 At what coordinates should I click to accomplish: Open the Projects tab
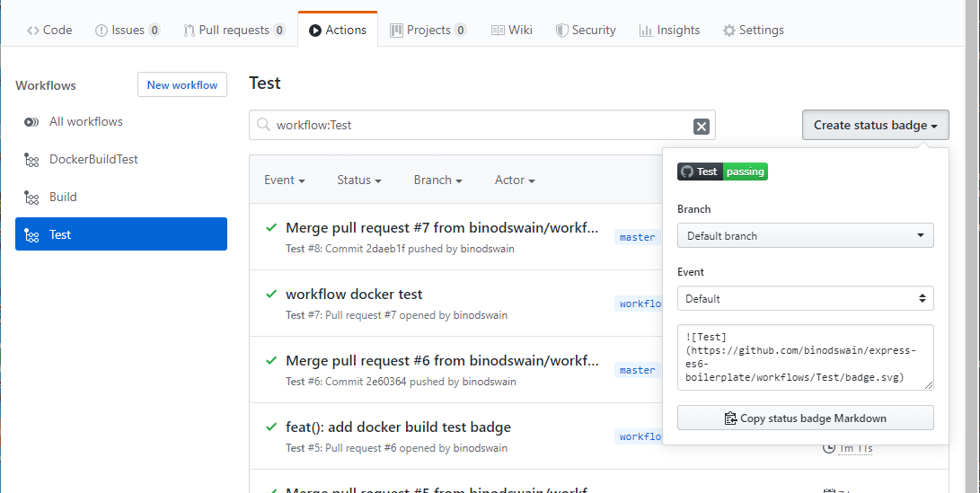pos(428,30)
